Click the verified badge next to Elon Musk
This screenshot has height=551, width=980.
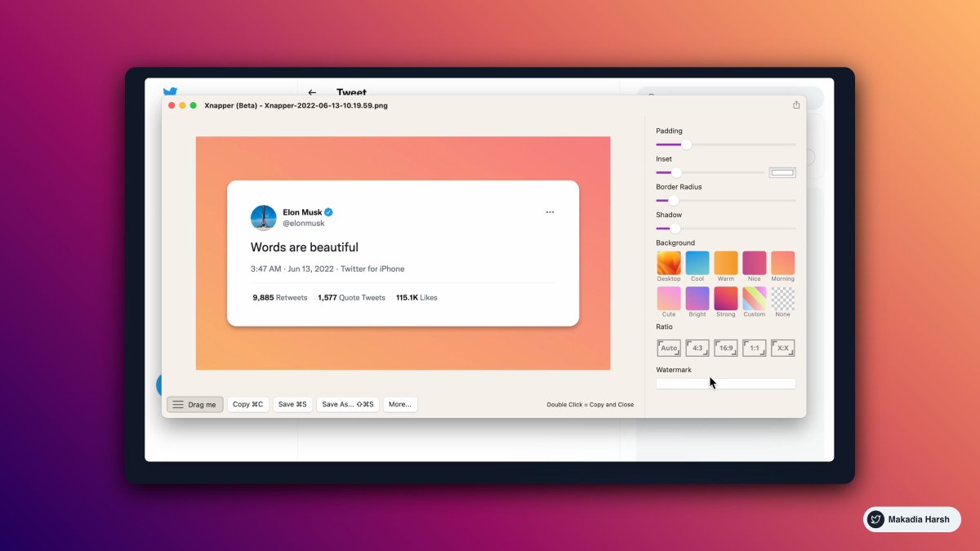(x=328, y=212)
